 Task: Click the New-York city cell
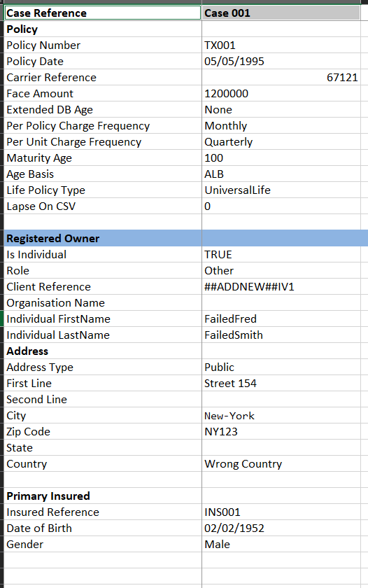click(x=281, y=416)
